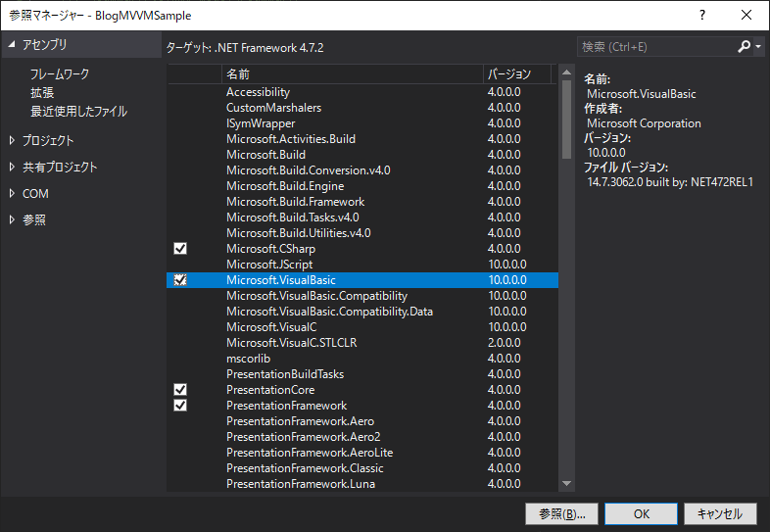Image resolution: width=770 pixels, height=532 pixels.
Task: Select Microsoft.Build.Framework row
Action: (x=362, y=202)
